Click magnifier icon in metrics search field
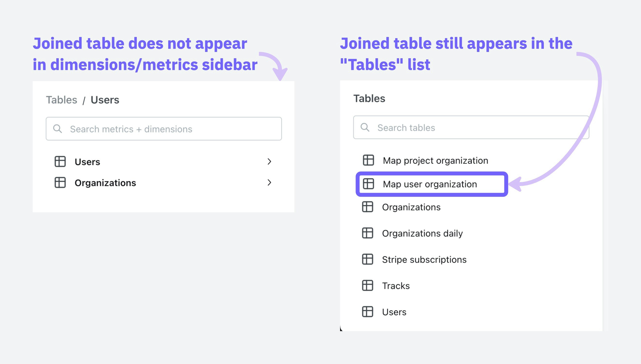The height and width of the screenshot is (364, 641). click(57, 129)
